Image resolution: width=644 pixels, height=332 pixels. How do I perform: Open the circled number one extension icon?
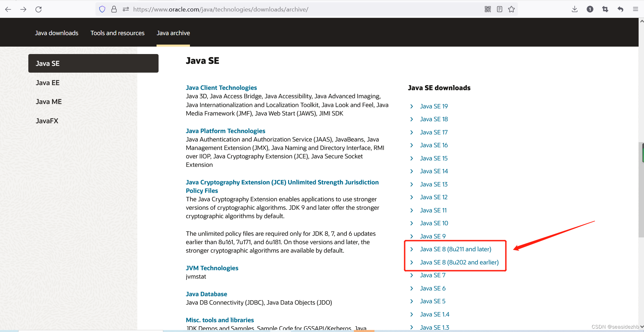pyautogui.click(x=590, y=9)
